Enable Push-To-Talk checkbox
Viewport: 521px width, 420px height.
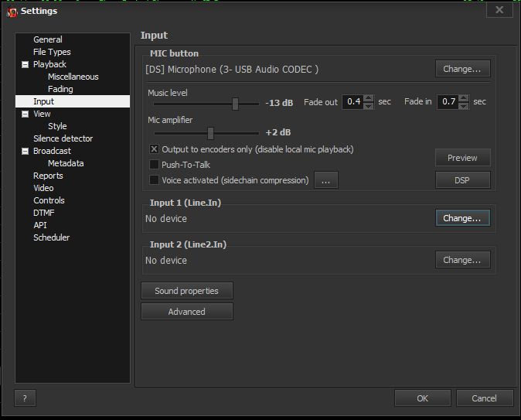coord(154,165)
